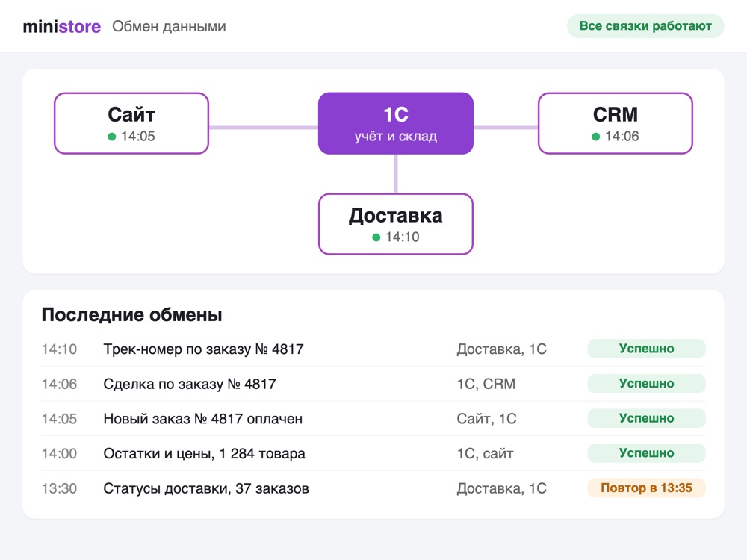Open row 'Трек-номер по заказу № 4817'

[x=373, y=349]
